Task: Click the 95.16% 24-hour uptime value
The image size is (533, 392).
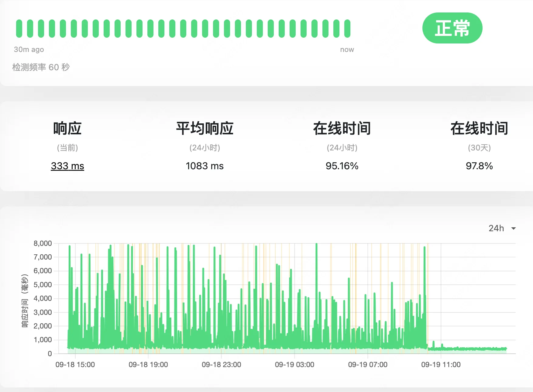Action: click(342, 166)
